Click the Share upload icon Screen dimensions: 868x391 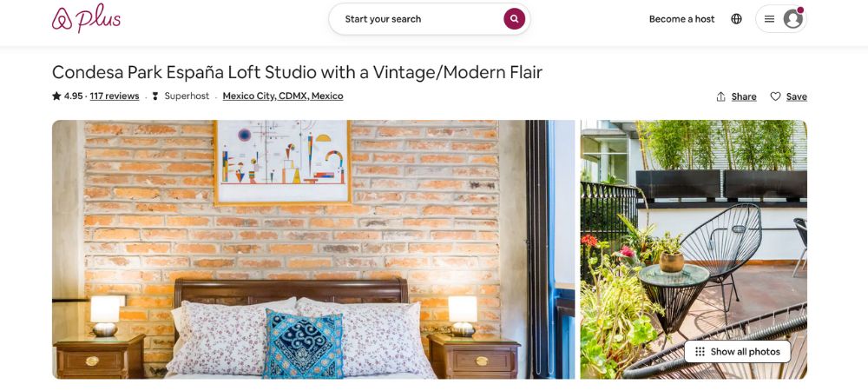(720, 96)
